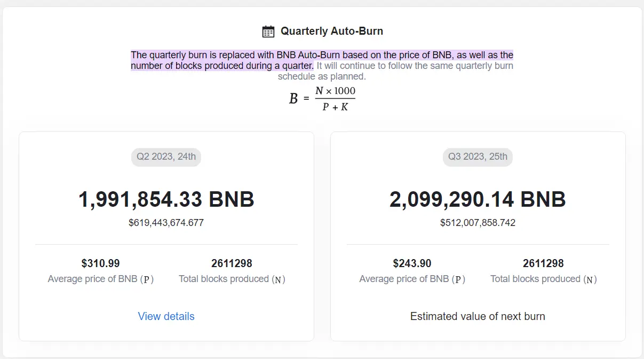The width and height of the screenshot is (644, 359).
Task: Click Total blocks produced label in Q3 card
Action: 544,279
